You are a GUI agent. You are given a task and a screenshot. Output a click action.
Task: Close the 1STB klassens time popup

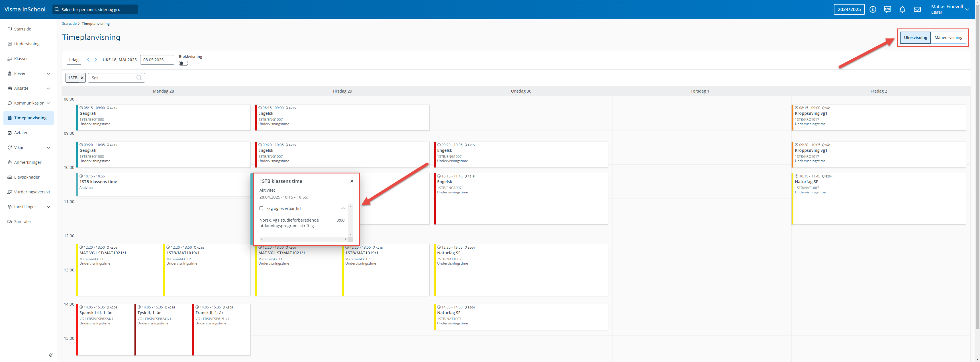click(352, 181)
